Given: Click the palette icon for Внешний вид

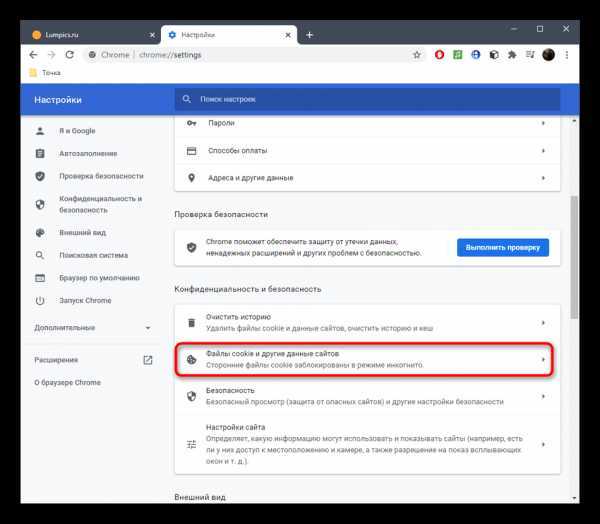Looking at the screenshot, I should point(40,233).
